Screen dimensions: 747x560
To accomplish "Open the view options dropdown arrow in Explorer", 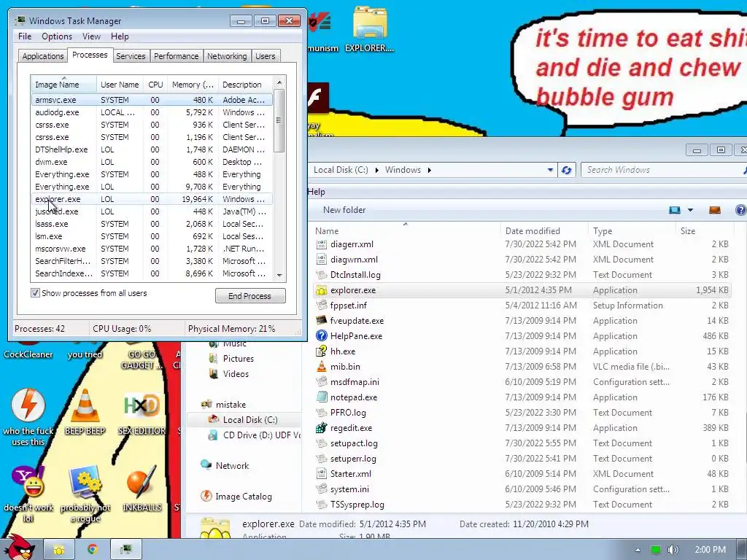I will [x=690, y=210].
